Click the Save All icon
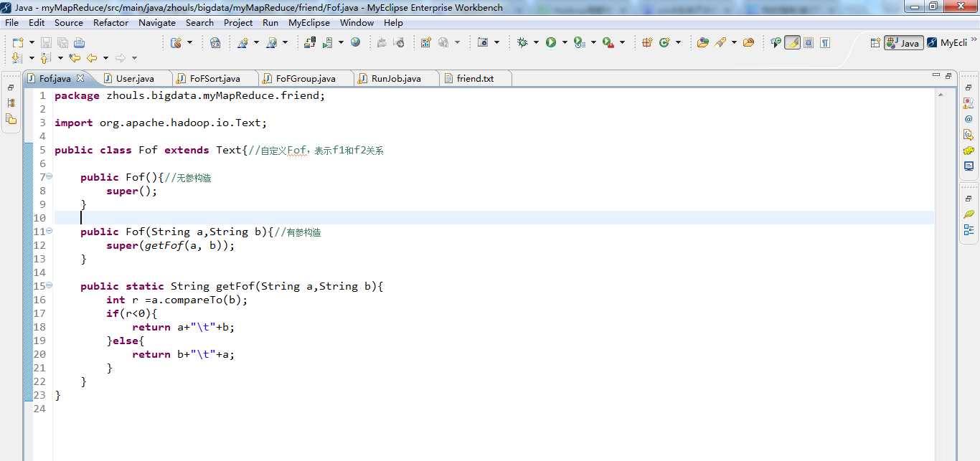Image resolution: width=980 pixels, height=461 pixels. pyautogui.click(x=62, y=42)
